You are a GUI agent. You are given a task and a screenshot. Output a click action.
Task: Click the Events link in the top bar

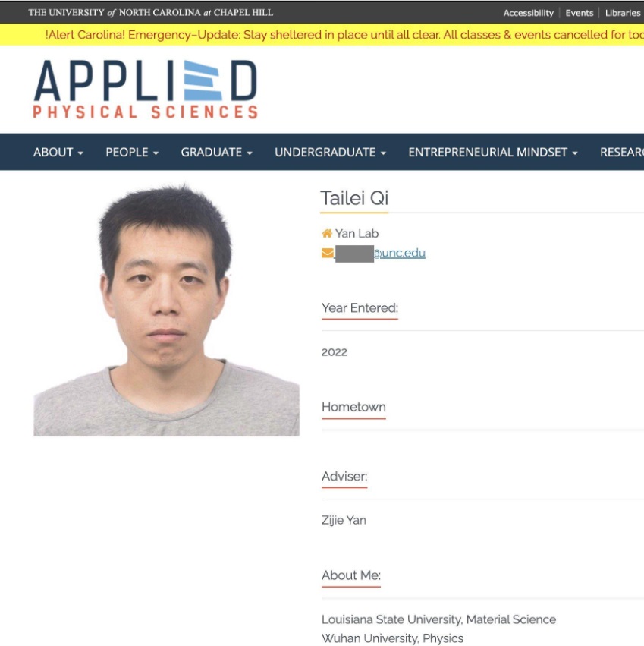point(580,12)
